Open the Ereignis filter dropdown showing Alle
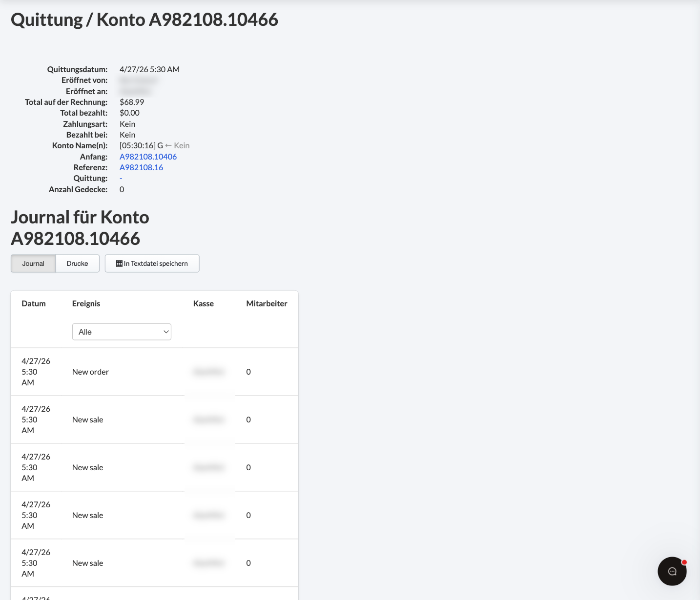The height and width of the screenshot is (600, 700). pyautogui.click(x=122, y=332)
